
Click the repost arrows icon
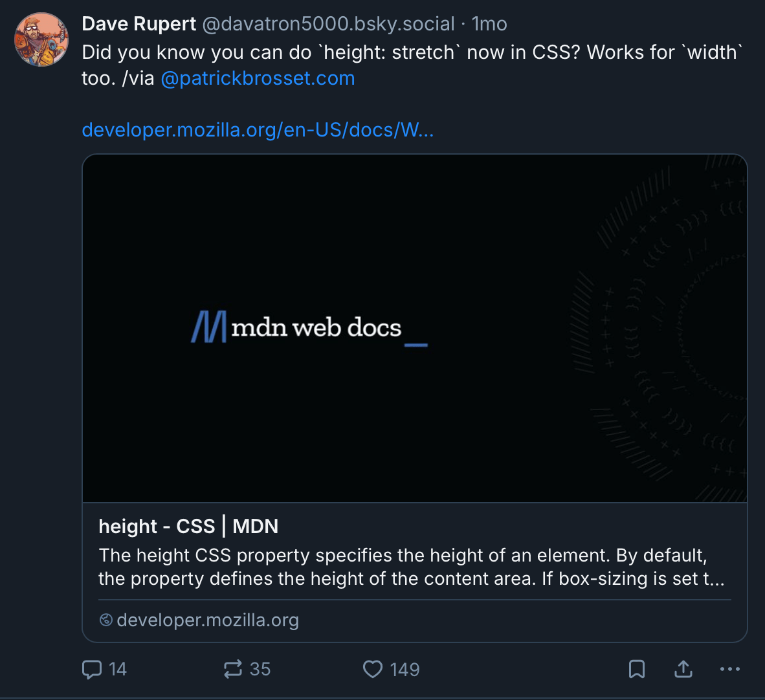(233, 669)
